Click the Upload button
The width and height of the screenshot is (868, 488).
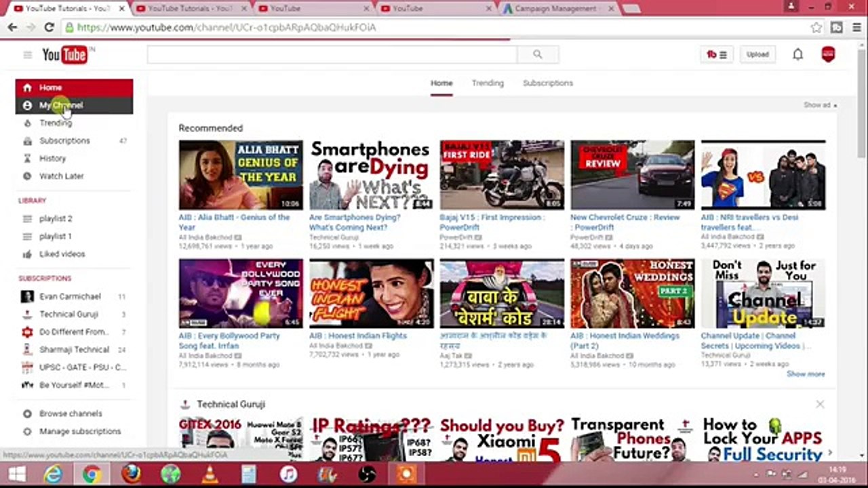(757, 54)
